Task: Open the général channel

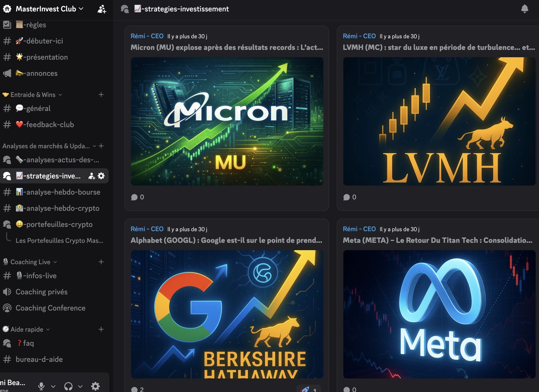Action: tap(55, 108)
